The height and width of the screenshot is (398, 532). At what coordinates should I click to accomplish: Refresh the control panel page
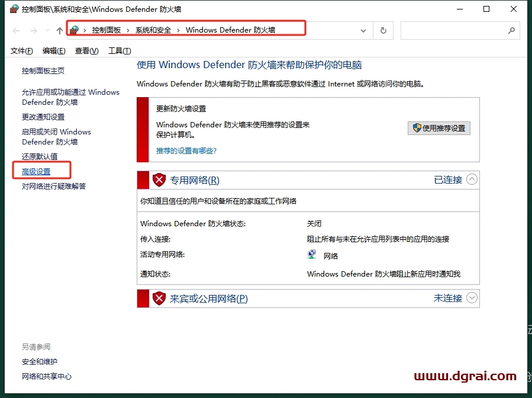click(383, 31)
